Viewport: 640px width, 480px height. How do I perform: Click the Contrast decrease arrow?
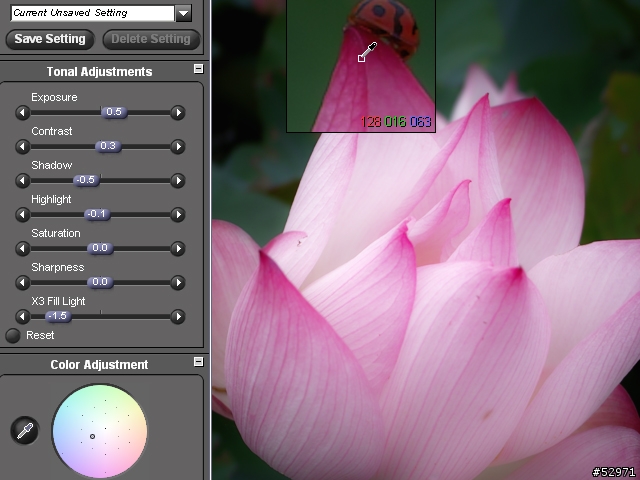22,147
